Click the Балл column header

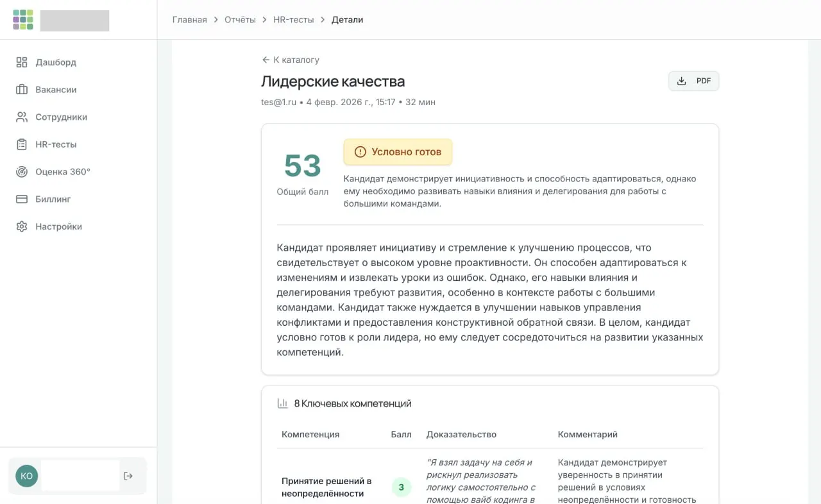tap(402, 434)
